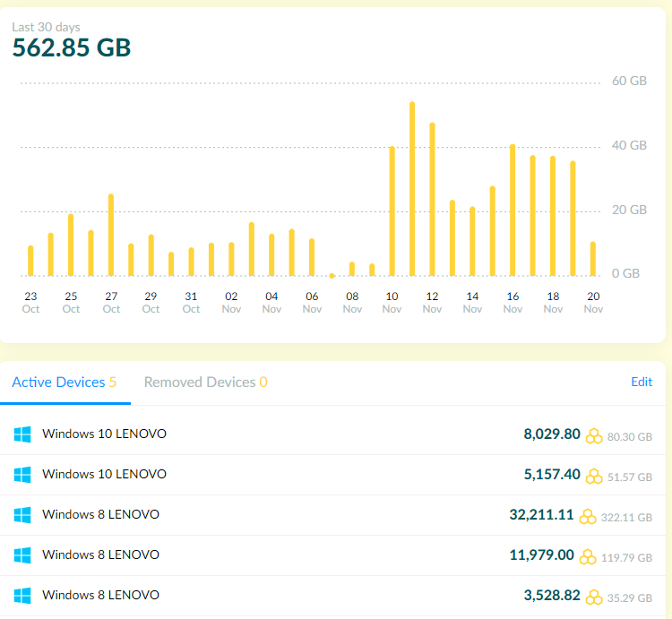This screenshot has width=672, height=619.
Task: Select the 10 Nov usage bar
Action: click(392, 211)
